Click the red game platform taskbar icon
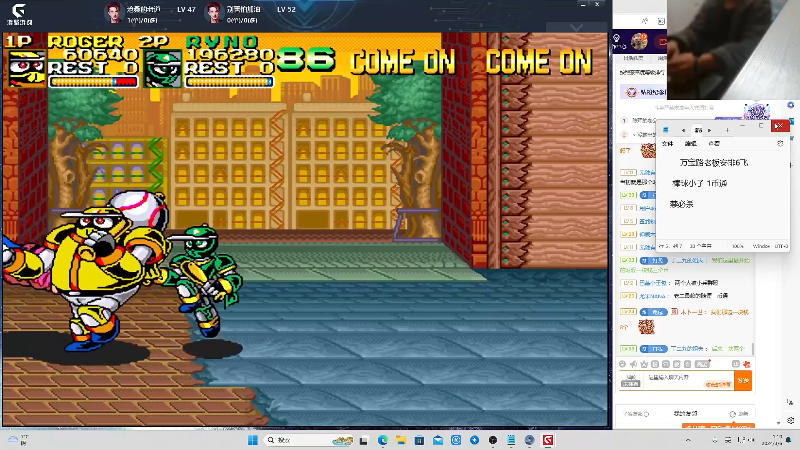The image size is (800, 450). point(548,440)
